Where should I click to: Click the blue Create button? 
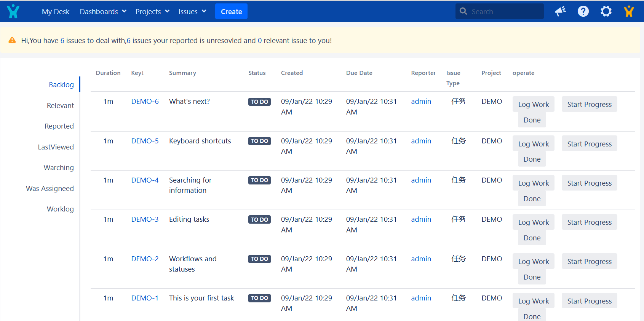[x=231, y=11]
